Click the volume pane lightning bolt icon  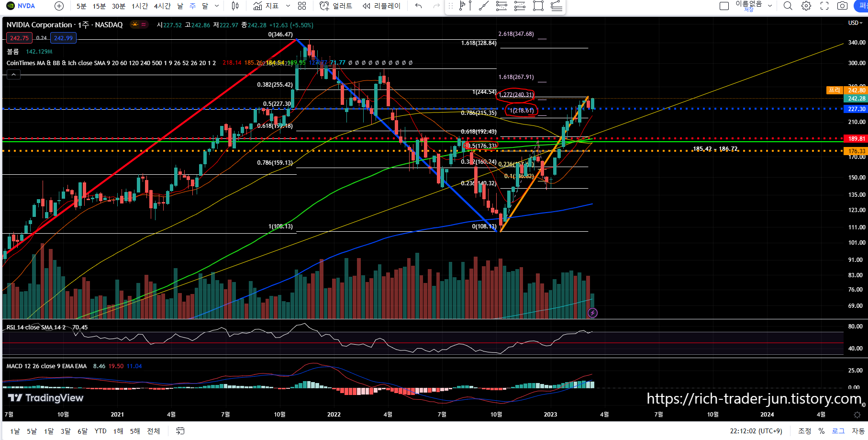592,313
